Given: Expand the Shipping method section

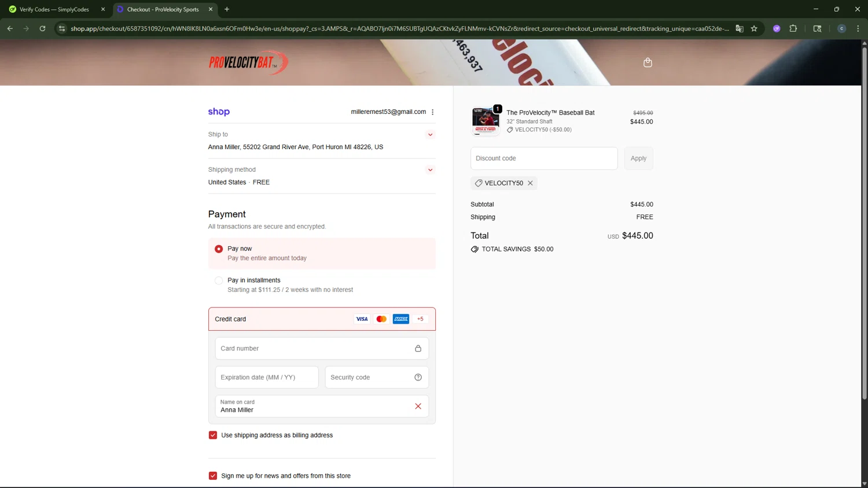Looking at the screenshot, I should click(x=430, y=170).
